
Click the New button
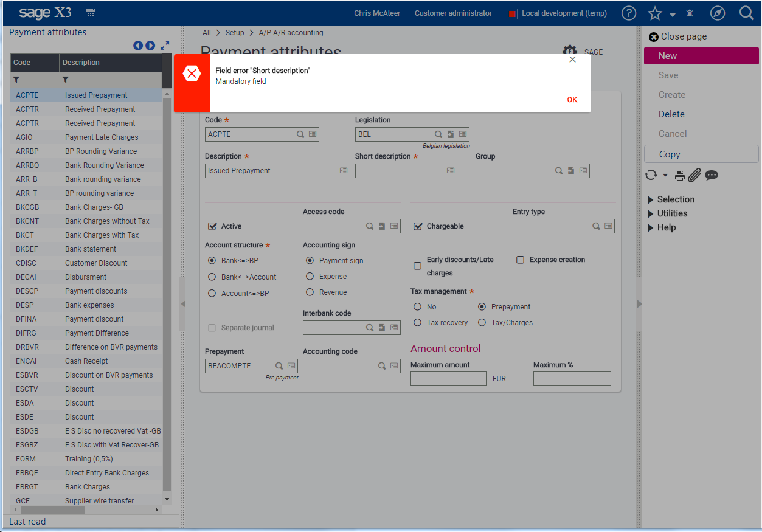pyautogui.click(x=701, y=56)
